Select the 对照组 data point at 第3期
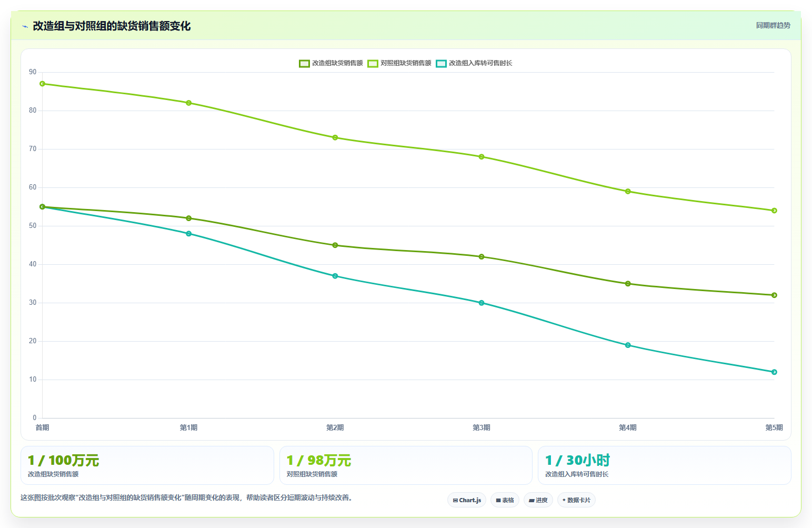The height and width of the screenshot is (528, 812). (482, 157)
